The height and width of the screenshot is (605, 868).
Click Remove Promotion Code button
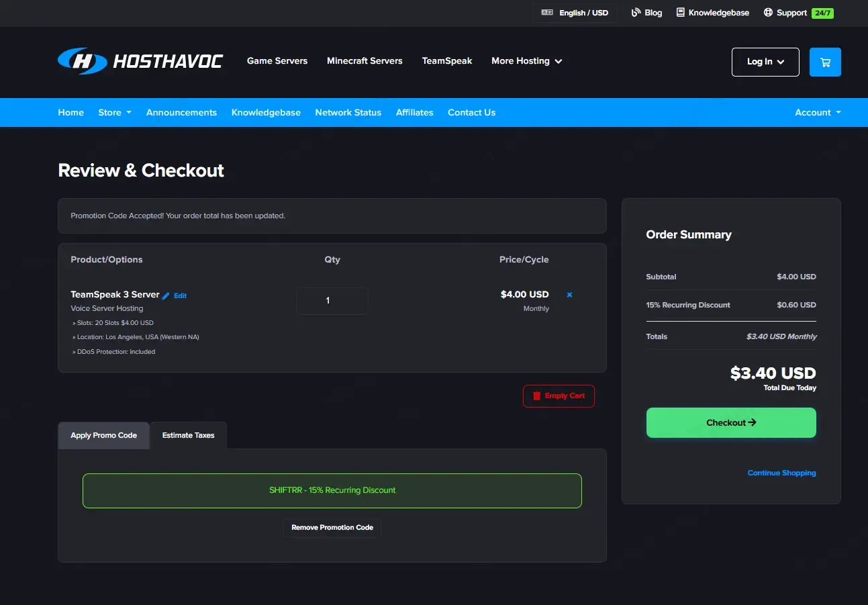click(x=332, y=528)
